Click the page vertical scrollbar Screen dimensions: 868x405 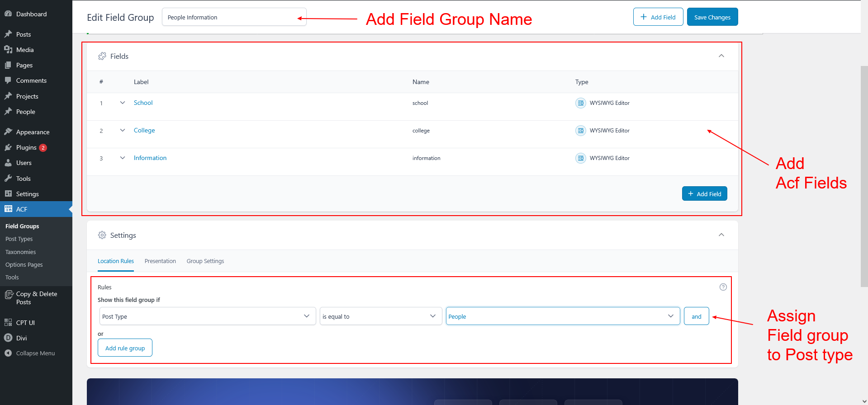pos(864,176)
